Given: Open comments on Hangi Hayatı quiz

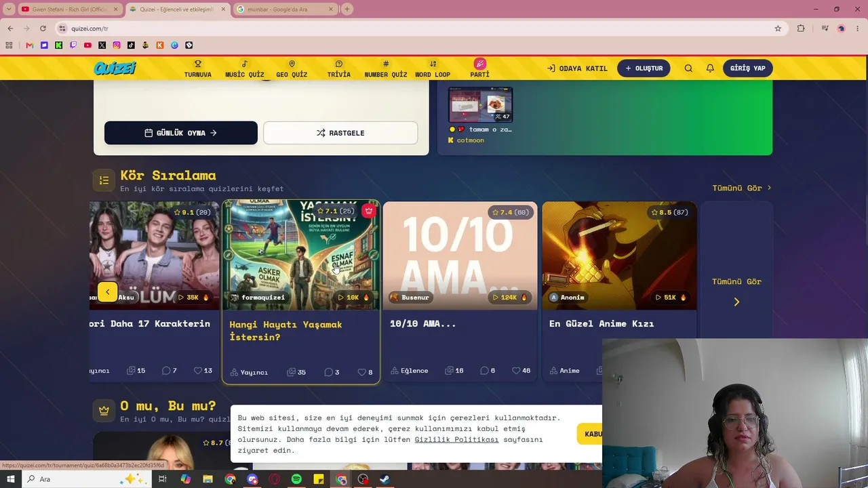Looking at the screenshot, I should 332,372.
